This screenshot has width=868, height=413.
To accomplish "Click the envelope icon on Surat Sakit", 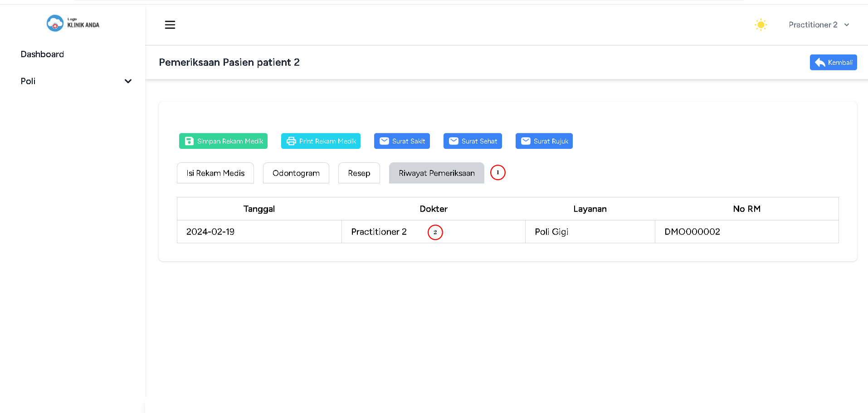I will pos(384,141).
